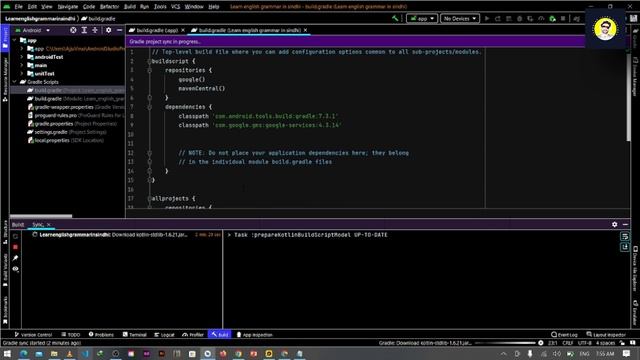
Task: Pin the Build tab with the pin icon
Action: [x=16, y=258]
